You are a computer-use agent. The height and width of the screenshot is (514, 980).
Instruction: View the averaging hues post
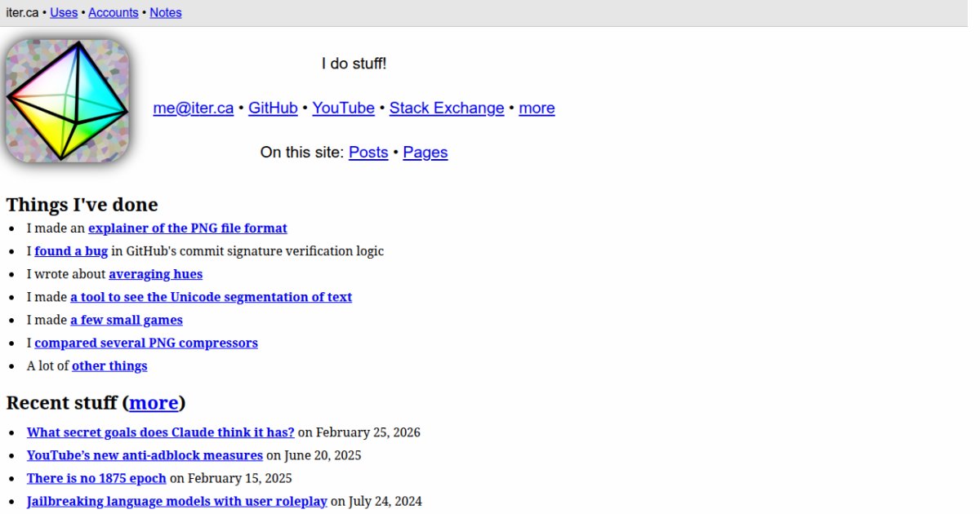(x=155, y=274)
